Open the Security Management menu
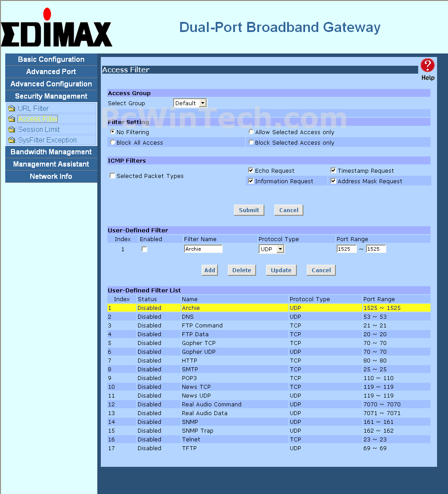The width and height of the screenshot is (448, 494). (51, 96)
